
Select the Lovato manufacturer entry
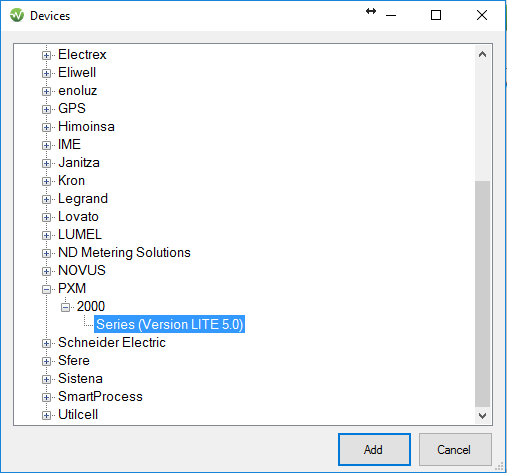coord(78,217)
